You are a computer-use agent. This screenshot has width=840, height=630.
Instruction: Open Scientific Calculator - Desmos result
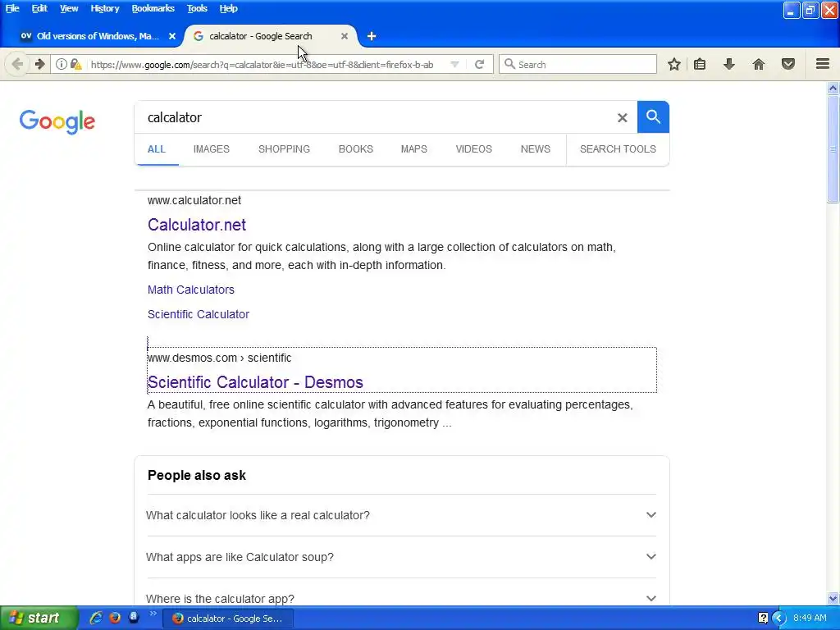(x=255, y=382)
